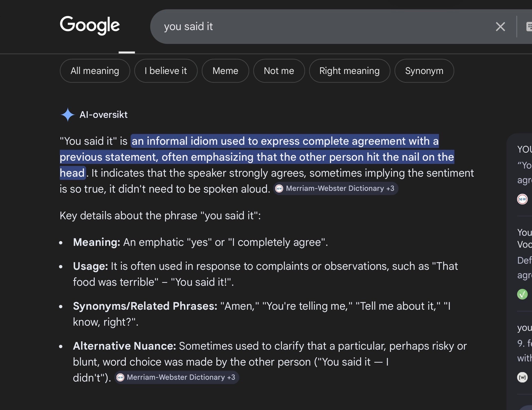The width and height of the screenshot is (532, 410).
Task: Select the 'Right meaning' chip
Action: (x=349, y=71)
